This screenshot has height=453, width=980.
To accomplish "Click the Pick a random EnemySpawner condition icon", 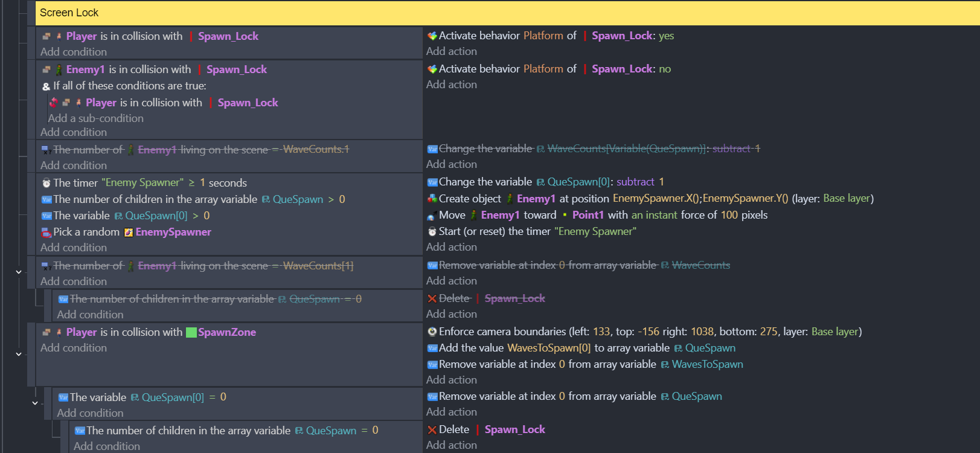I will click(46, 233).
